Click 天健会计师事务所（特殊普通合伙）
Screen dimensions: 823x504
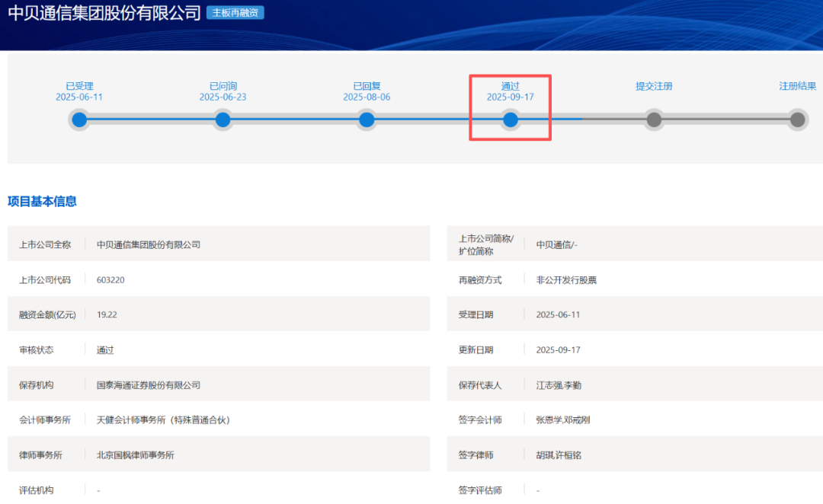[x=163, y=420]
